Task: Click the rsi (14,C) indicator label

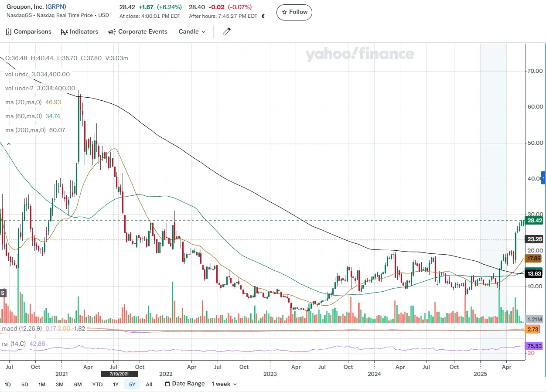Action: point(14,344)
